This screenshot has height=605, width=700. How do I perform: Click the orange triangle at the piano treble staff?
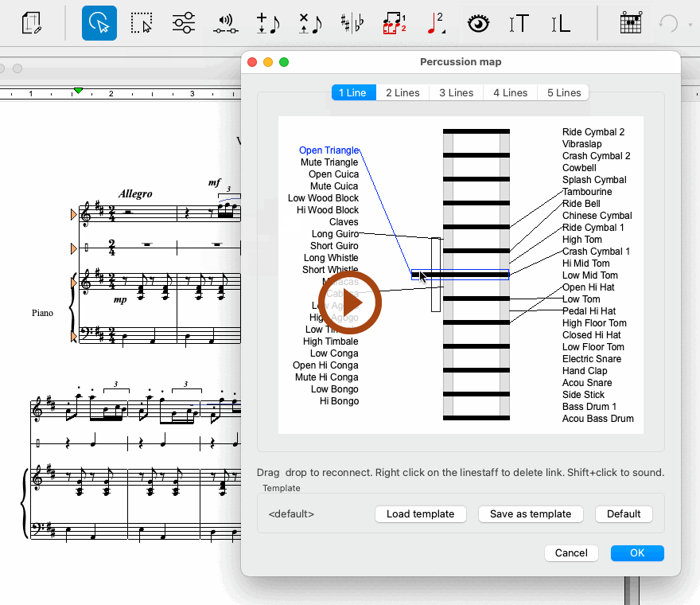pyautogui.click(x=74, y=283)
